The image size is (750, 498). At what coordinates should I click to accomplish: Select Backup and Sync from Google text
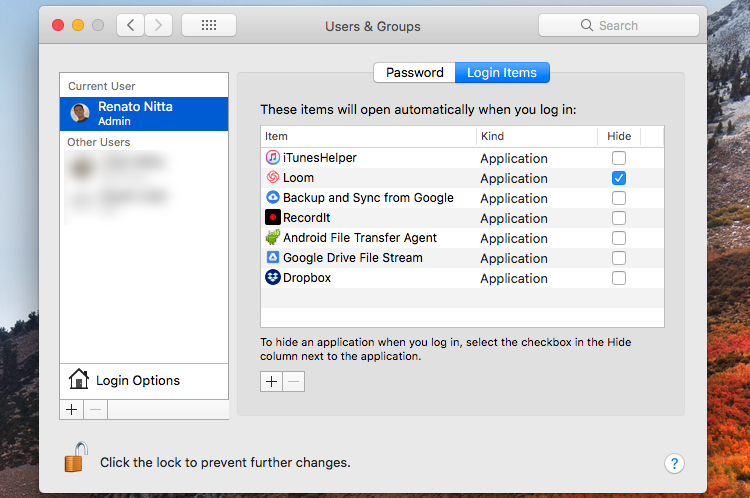point(368,198)
